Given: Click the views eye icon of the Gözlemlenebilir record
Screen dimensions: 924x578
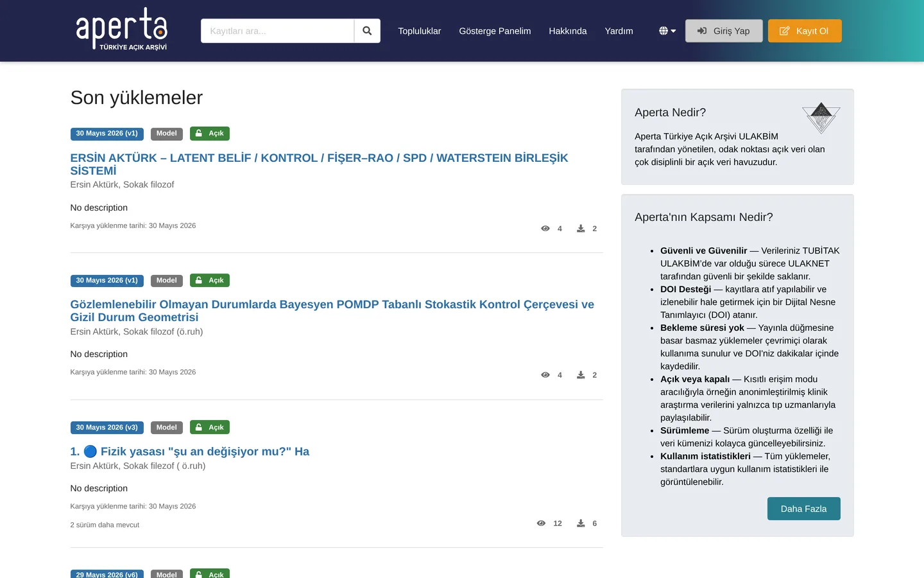Looking at the screenshot, I should click(x=545, y=375).
